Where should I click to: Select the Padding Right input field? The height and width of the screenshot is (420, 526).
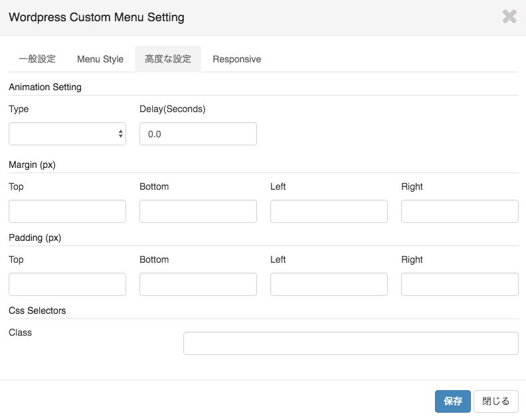460,284
